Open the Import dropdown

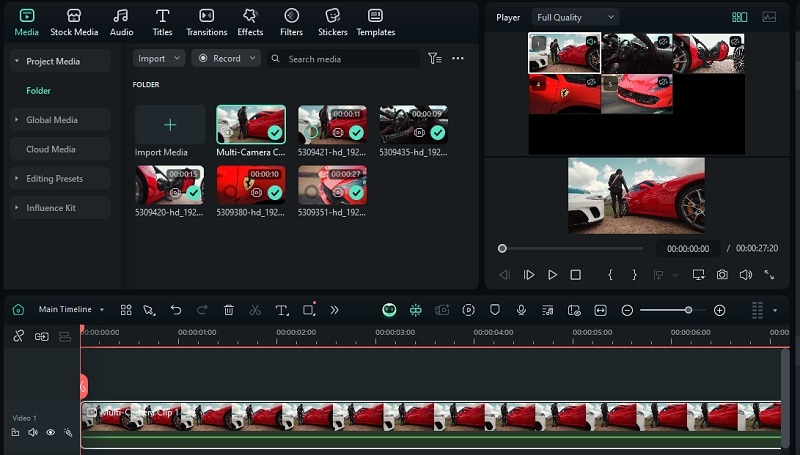[159, 59]
